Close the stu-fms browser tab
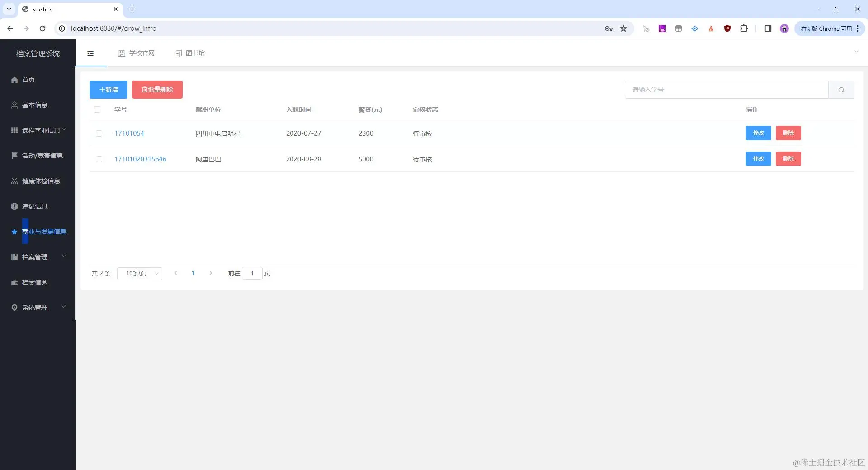 (x=116, y=9)
